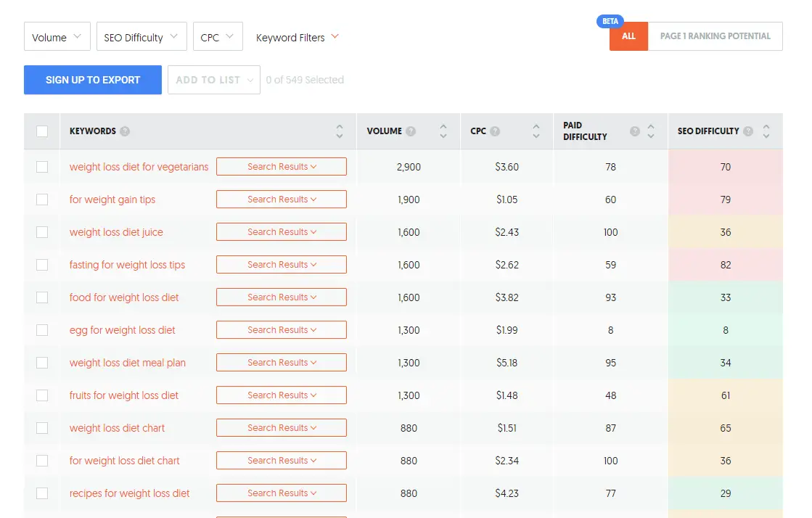Open keyword link for weight gain tips
The image size is (812, 518).
pyautogui.click(x=112, y=200)
